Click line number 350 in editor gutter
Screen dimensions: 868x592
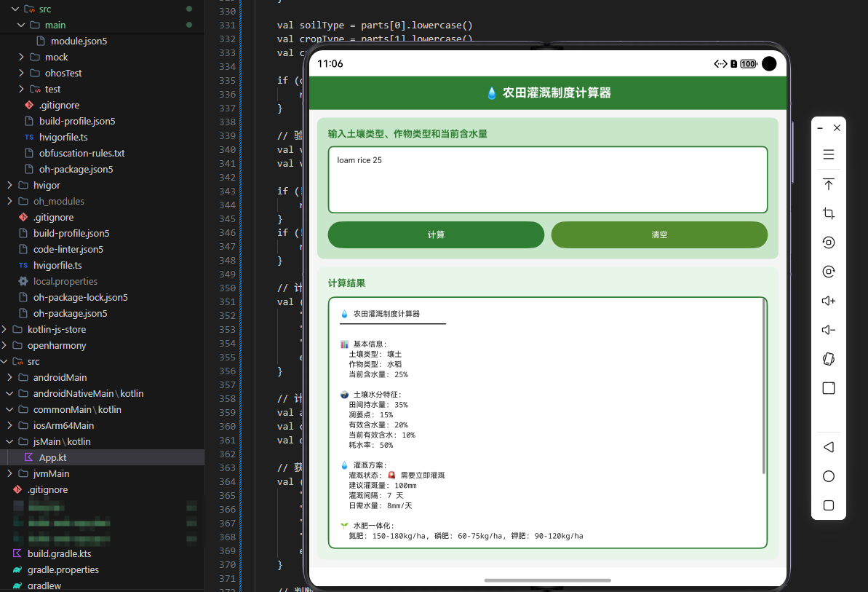228,288
